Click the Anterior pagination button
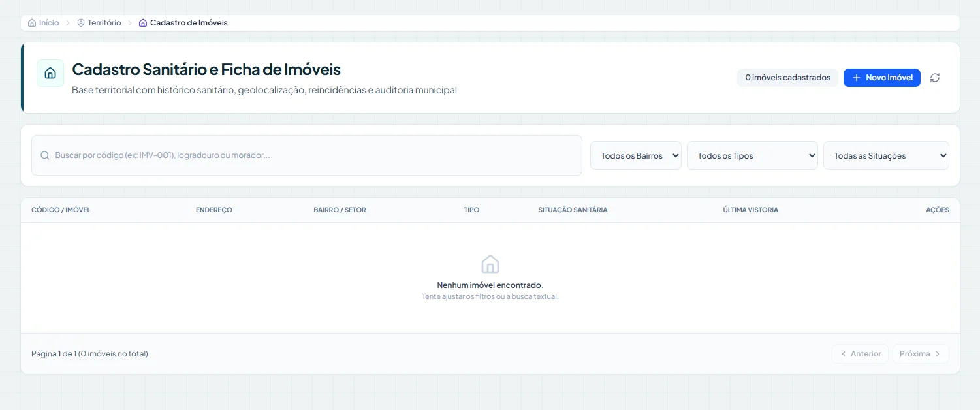This screenshot has width=980, height=410. [860, 354]
